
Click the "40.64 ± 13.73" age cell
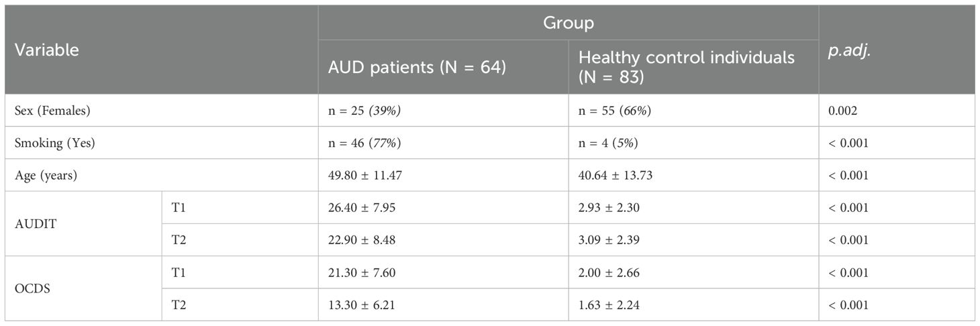pyautogui.click(x=616, y=176)
